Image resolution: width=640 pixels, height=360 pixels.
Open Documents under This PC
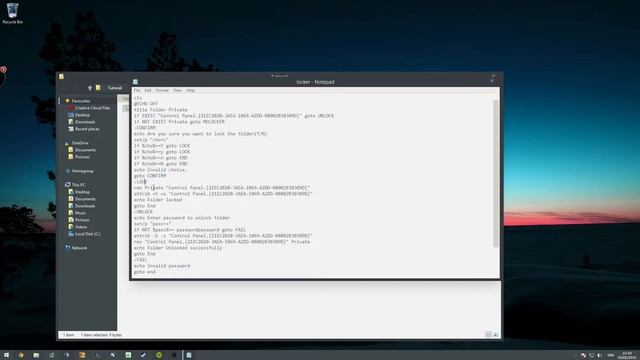tap(85, 199)
